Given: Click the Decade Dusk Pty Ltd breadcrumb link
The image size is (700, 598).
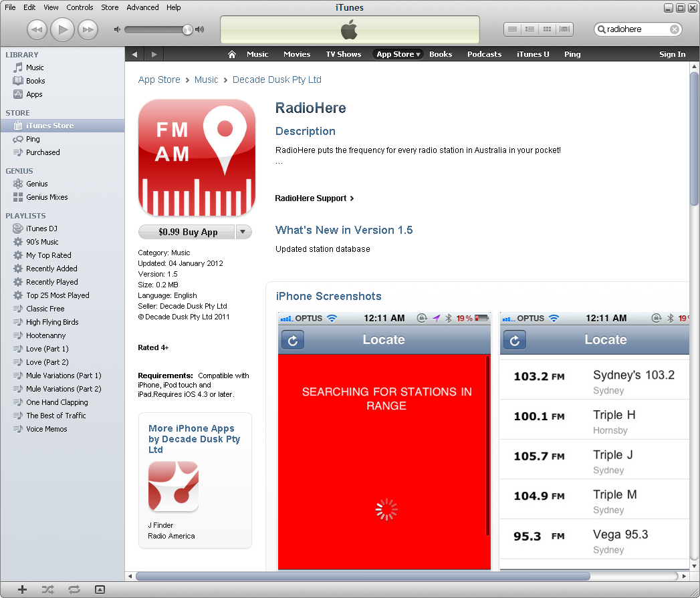Looking at the screenshot, I should coord(277,80).
